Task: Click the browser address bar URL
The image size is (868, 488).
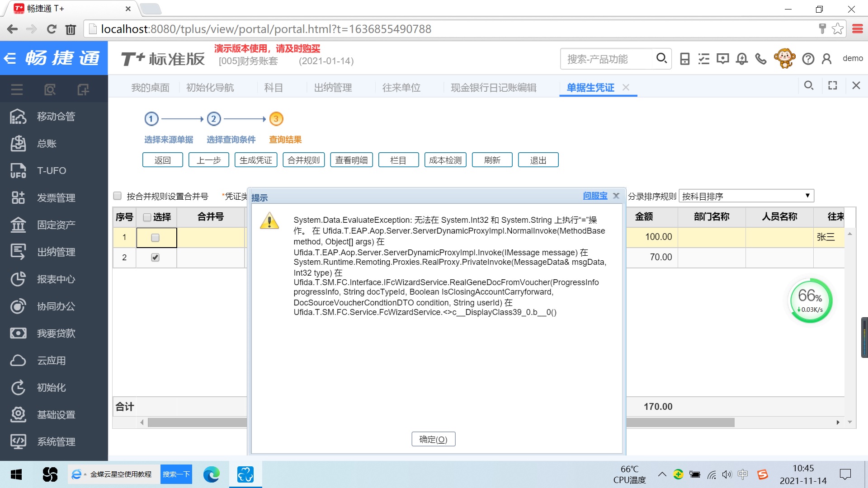Action: point(266,29)
